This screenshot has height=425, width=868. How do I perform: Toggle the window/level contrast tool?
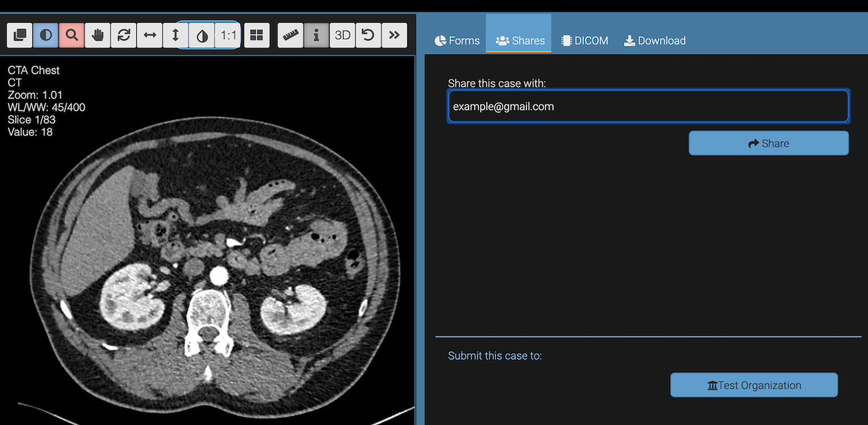tap(46, 35)
